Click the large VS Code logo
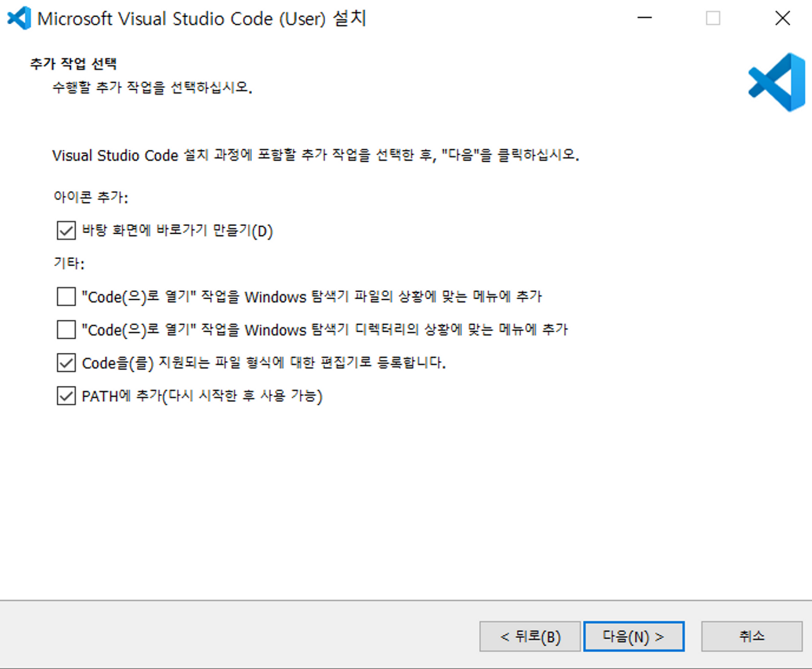The image size is (812, 669). click(x=776, y=82)
